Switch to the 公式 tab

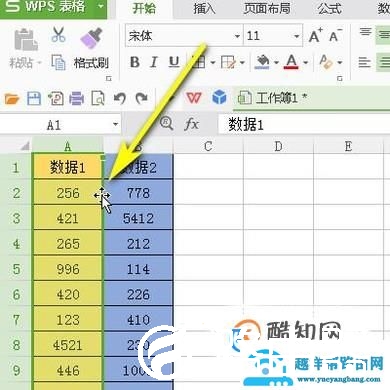pos(330,8)
